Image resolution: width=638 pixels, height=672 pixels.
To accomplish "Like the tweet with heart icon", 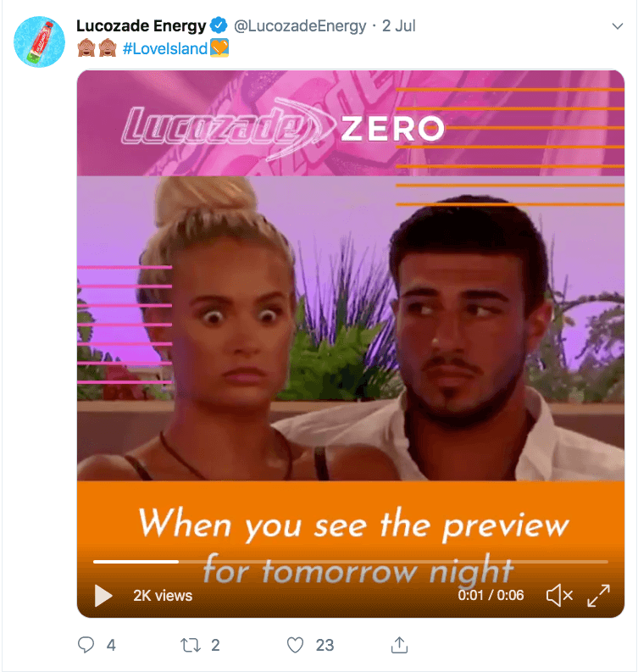I will coord(295,645).
